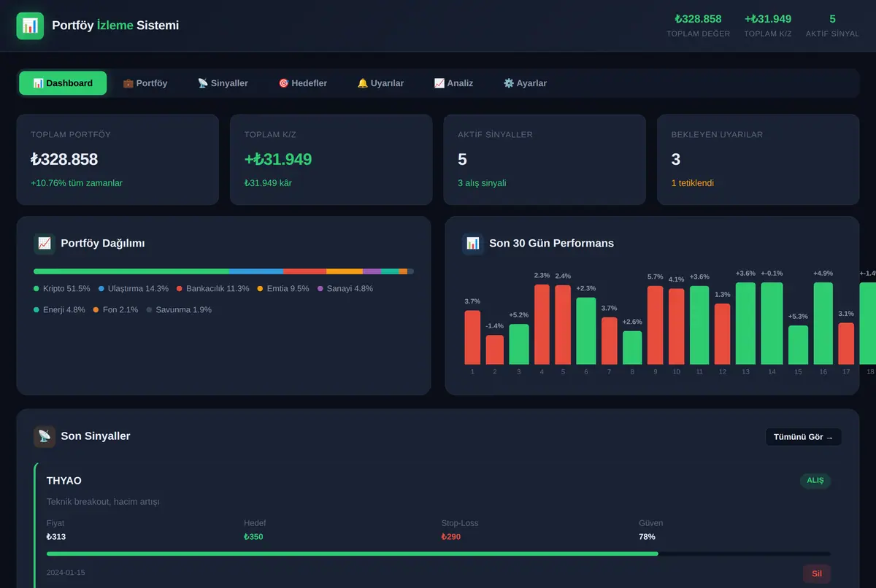The image size is (876, 588).
Task: Click the 1 tetiklendi text
Action: point(693,183)
